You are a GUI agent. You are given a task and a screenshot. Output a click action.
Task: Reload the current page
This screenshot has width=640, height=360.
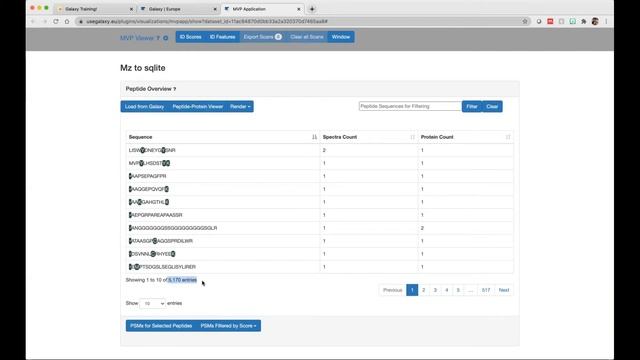(x=56, y=21)
